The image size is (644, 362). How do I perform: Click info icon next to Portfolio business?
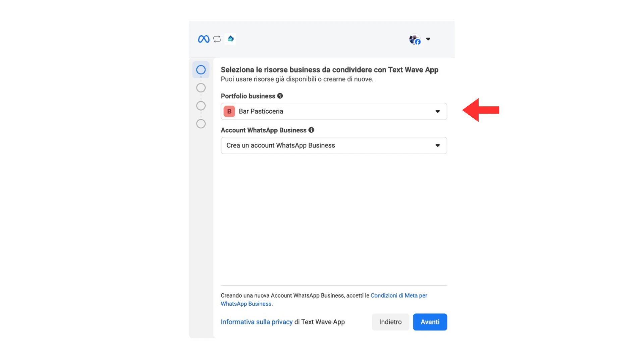[280, 96]
